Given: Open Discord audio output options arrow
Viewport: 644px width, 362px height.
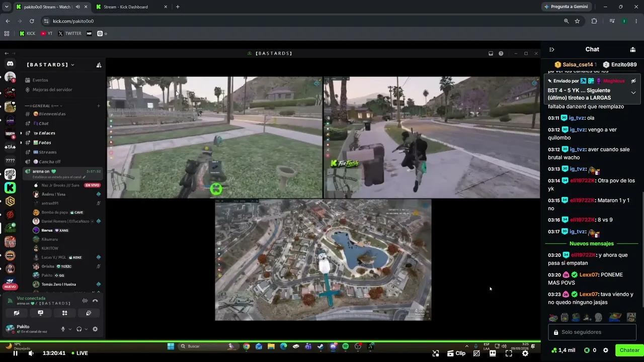Looking at the screenshot, I should [86, 329].
